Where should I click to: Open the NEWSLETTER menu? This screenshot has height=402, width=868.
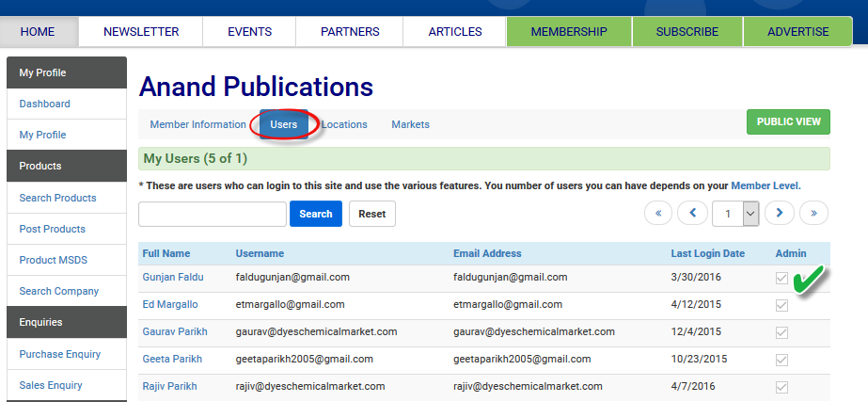[141, 32]
